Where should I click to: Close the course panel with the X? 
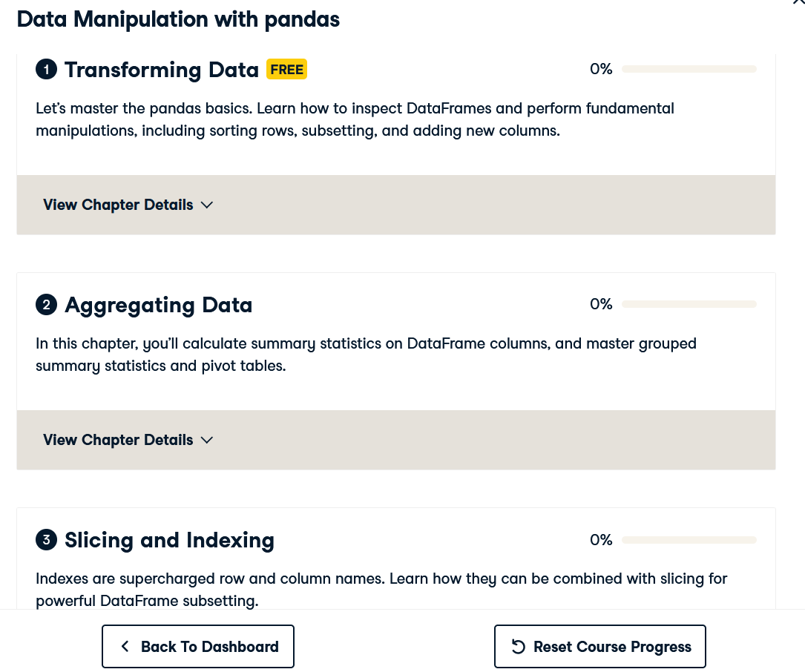tap(799, 3)
